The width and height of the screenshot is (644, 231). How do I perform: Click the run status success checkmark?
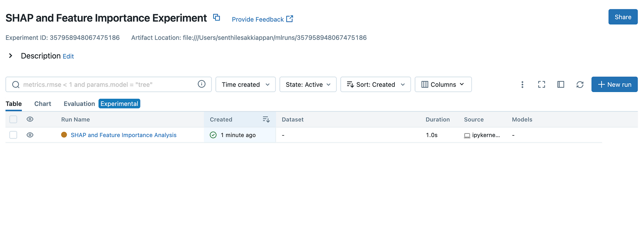coord(213,135)
